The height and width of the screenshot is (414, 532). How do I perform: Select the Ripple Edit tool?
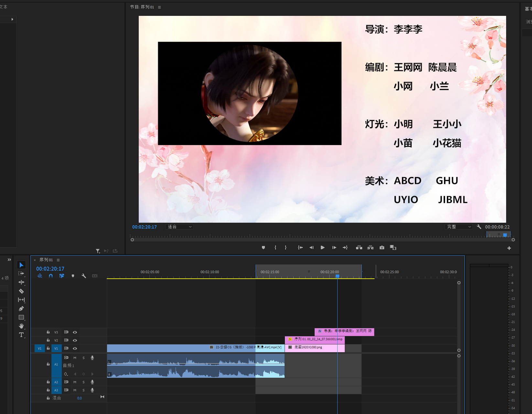21,282
